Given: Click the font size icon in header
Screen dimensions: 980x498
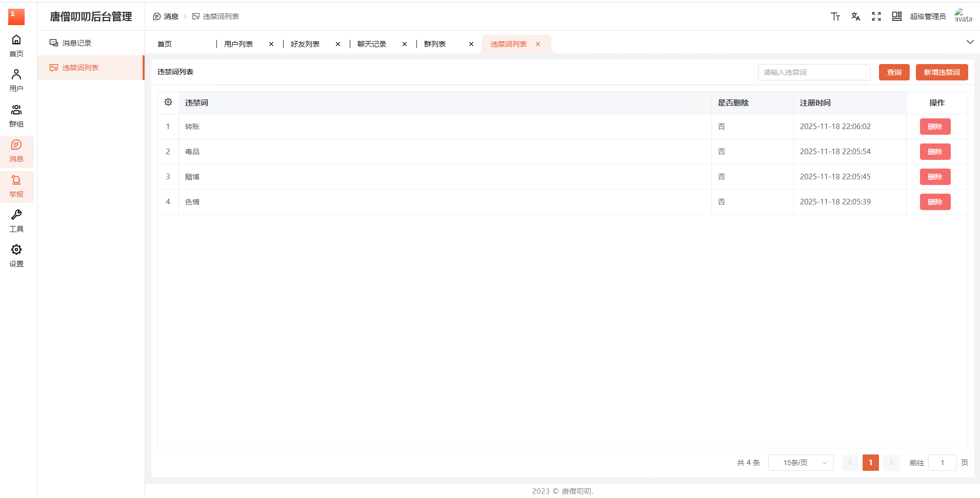Looking at the screenshot, I should click(835, 16).
